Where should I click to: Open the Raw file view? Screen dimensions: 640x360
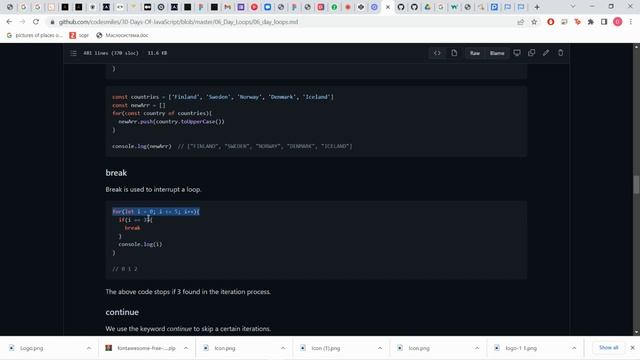[x=475, y=53]
